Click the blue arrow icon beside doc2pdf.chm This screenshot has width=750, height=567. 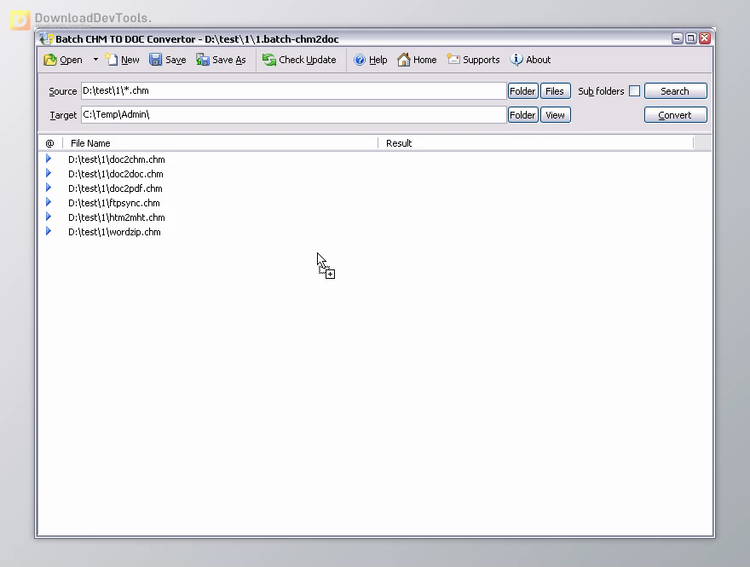(48, 187)
